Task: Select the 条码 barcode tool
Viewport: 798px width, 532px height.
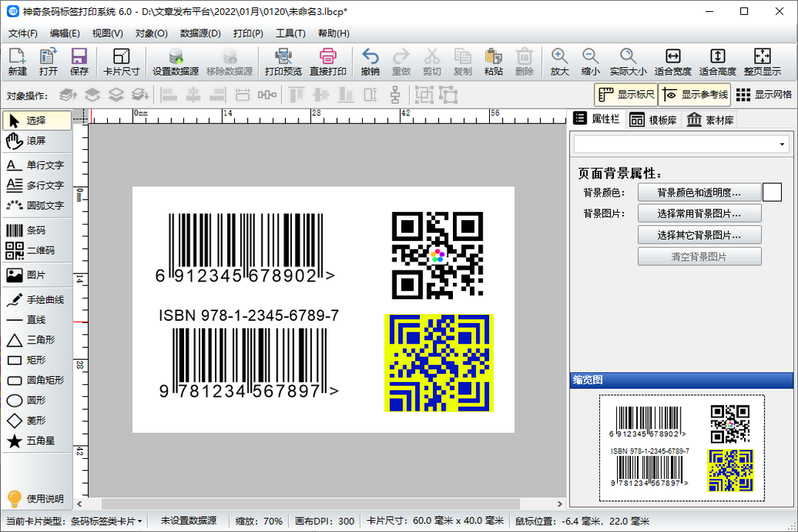Action: (37, 231)
